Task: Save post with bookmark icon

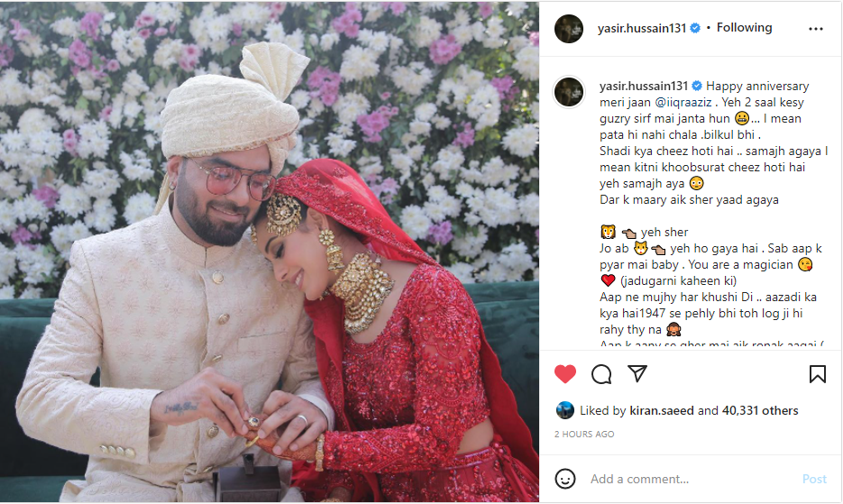Action: point(817,374)
